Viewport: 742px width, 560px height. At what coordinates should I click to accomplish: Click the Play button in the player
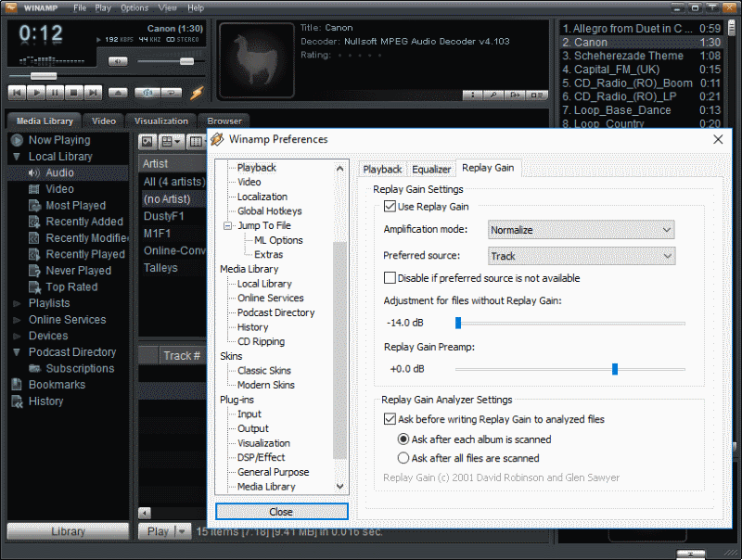coord(36,92)
